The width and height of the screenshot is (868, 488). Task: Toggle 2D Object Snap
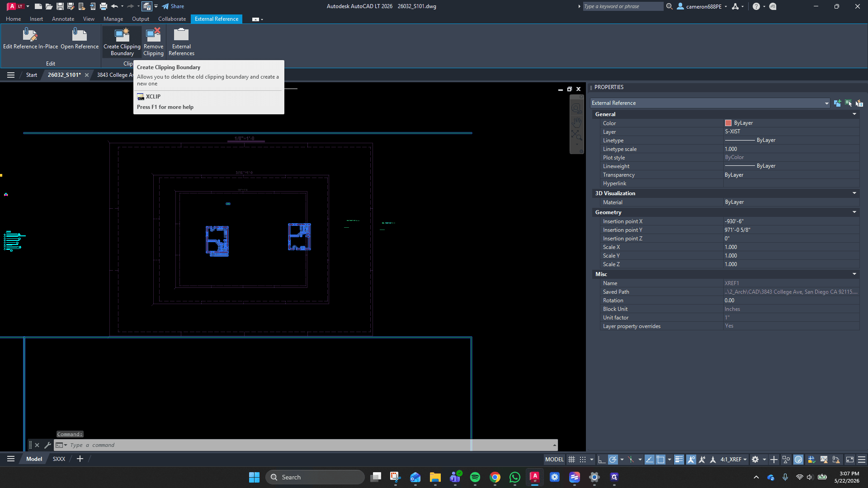[660, 460]
